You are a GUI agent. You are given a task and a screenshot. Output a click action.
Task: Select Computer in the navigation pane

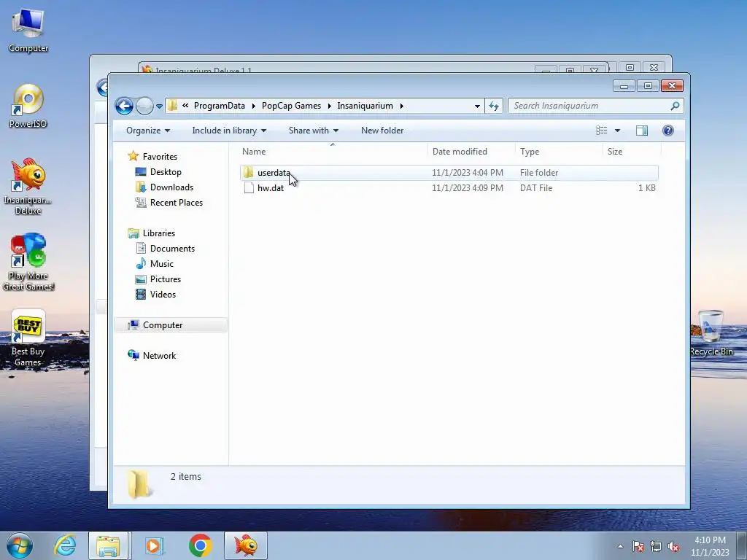point(163,325)
